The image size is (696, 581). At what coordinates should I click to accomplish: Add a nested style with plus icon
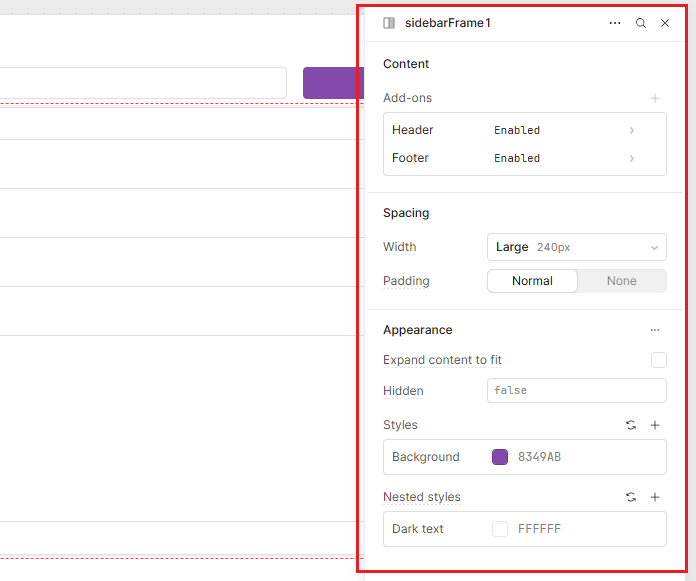tap(655, 497)
